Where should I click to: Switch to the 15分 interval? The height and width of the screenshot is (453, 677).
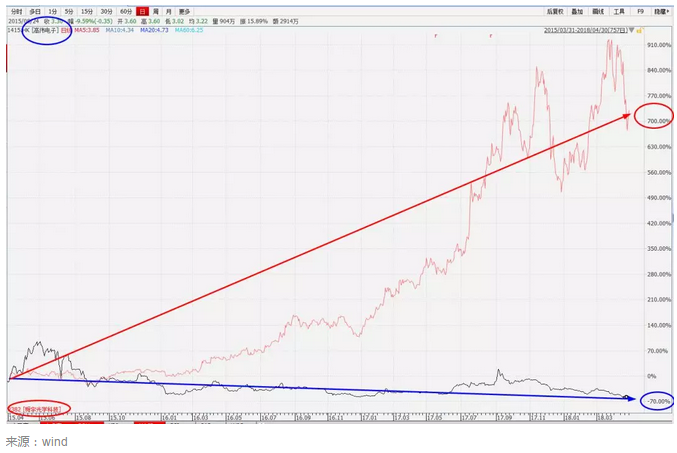[88, 11]
